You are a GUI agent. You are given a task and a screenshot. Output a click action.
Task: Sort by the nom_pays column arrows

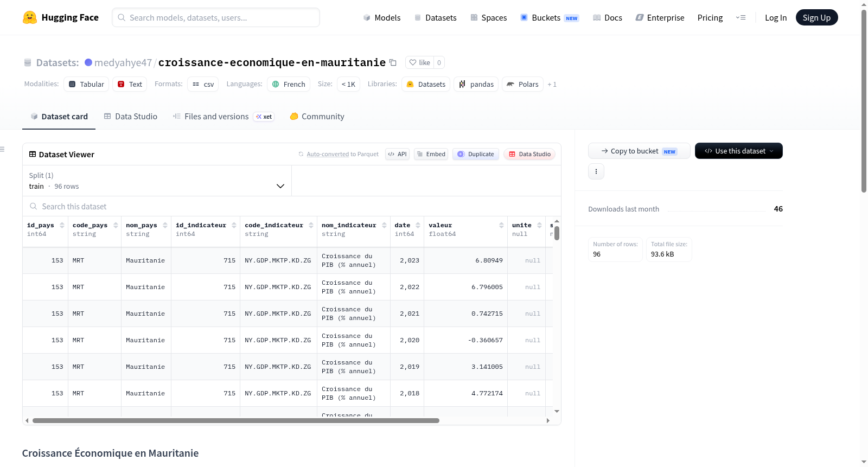click(165, 225)
